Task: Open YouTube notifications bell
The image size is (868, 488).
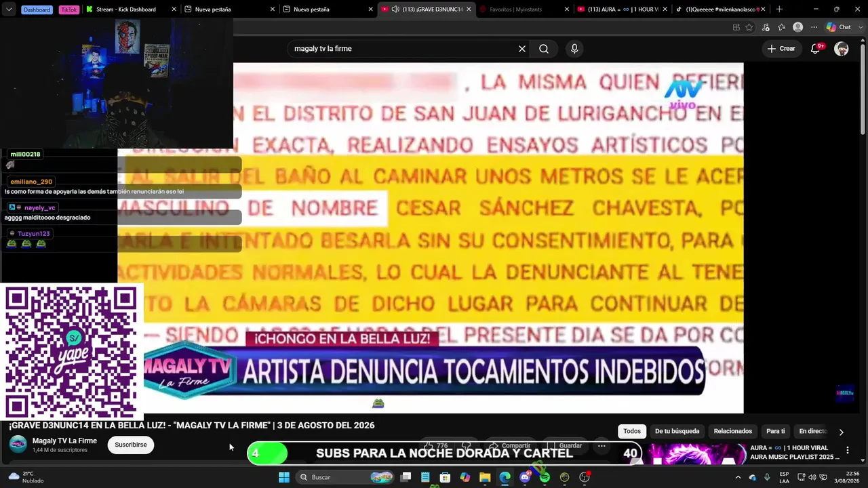Action: pos(816,49)
